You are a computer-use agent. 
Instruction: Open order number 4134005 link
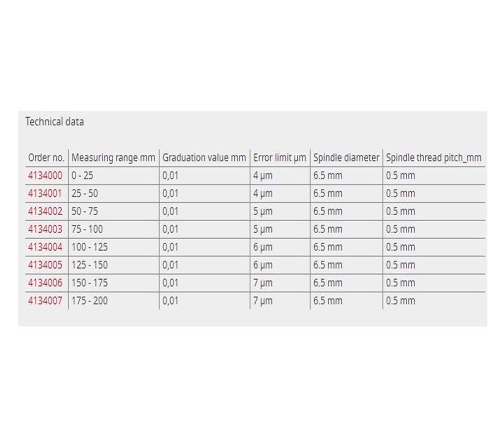45,265
